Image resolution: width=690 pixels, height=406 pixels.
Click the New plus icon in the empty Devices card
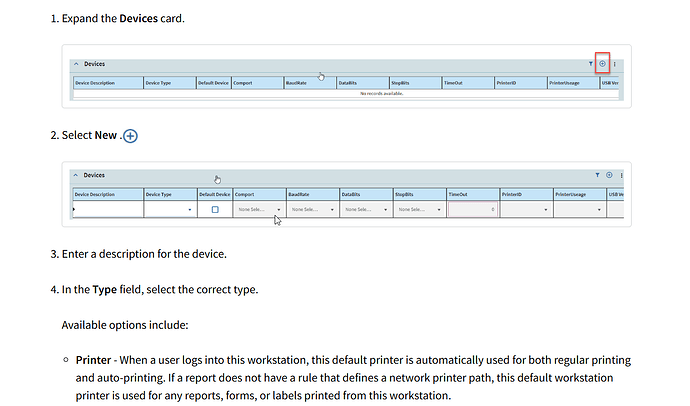click(x=602, y=64)
